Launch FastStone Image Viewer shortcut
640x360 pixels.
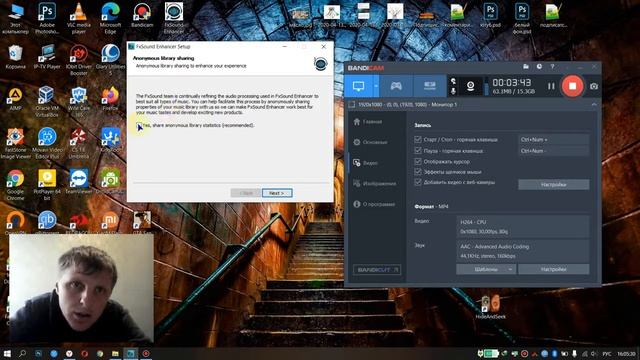(x=15, y=143)
